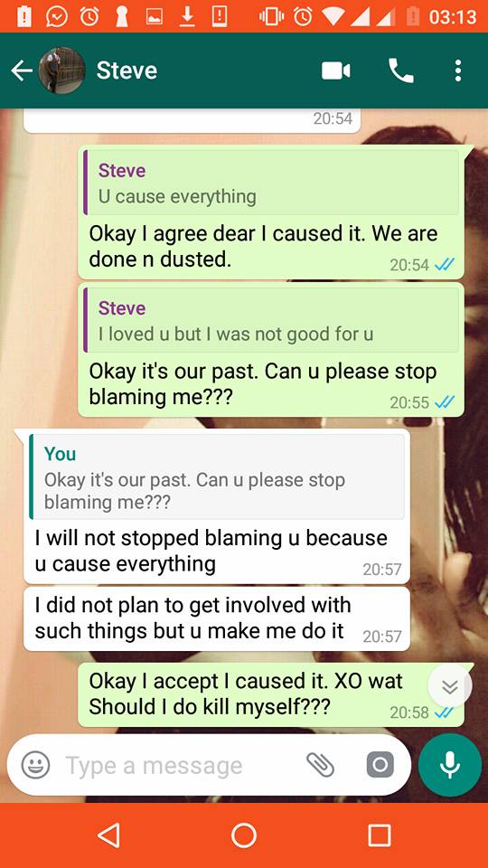Tap Android home circle button

click(244, 835)
